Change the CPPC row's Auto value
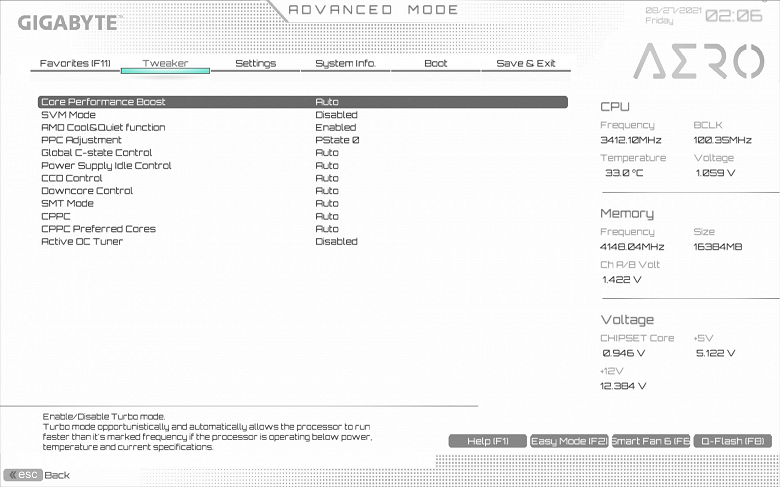Viewport: 780px width, 487px height. click(x=327, y=216)
